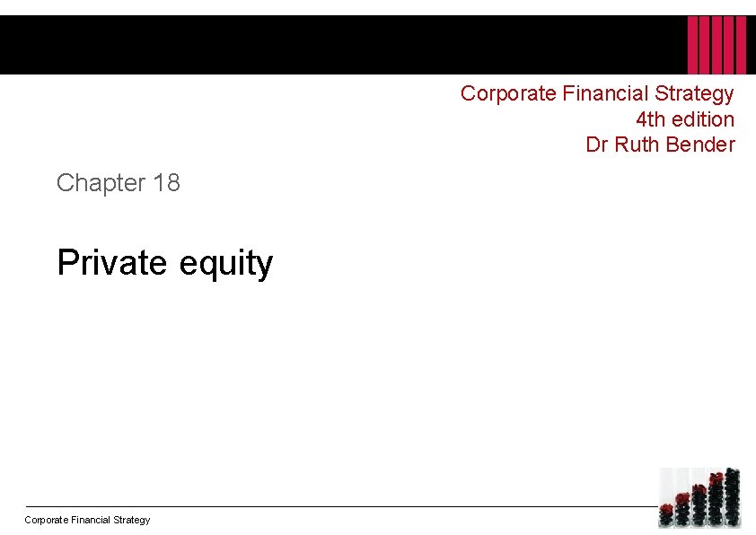
Task: Select the rightmost red stripe in banner
Action: tap(741, 45)
